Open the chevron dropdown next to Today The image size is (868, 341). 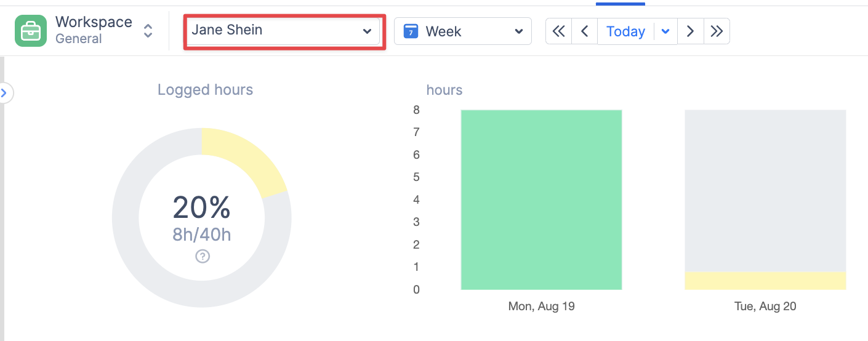click(x=665, y=31)
